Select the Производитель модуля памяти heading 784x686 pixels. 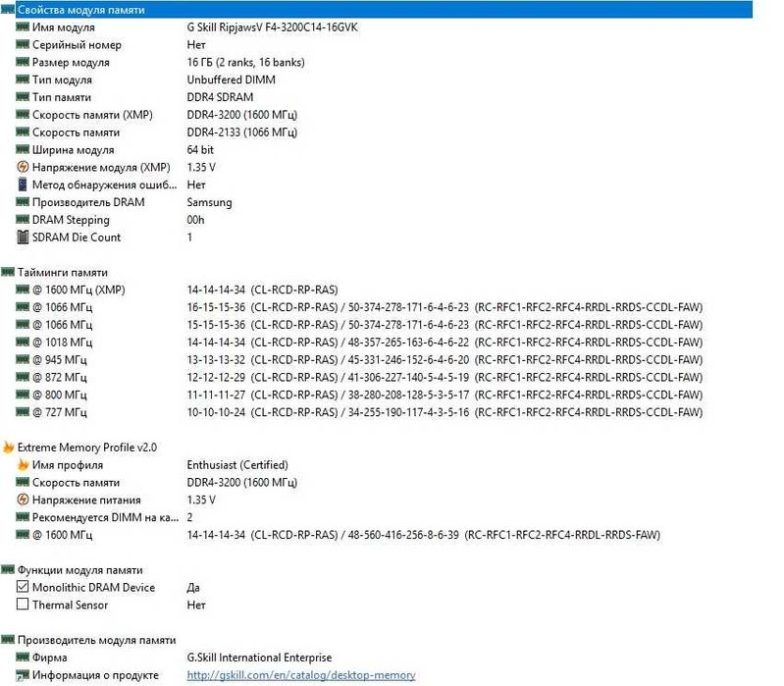point(96,640)
